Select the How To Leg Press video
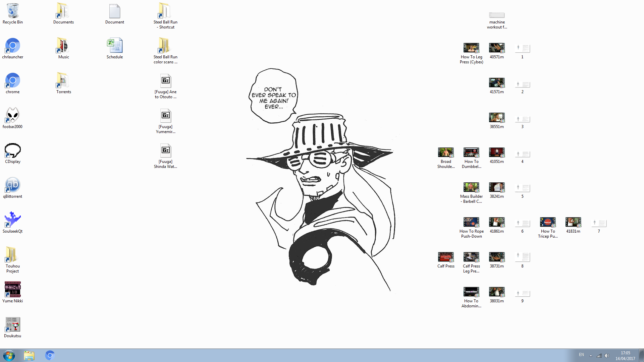Viewport: 644px width, 362px height. click(x=471, y=48)
